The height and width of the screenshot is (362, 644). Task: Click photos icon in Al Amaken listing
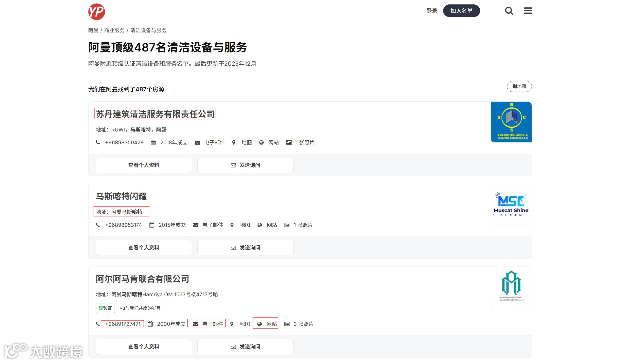tap(287, 324)
